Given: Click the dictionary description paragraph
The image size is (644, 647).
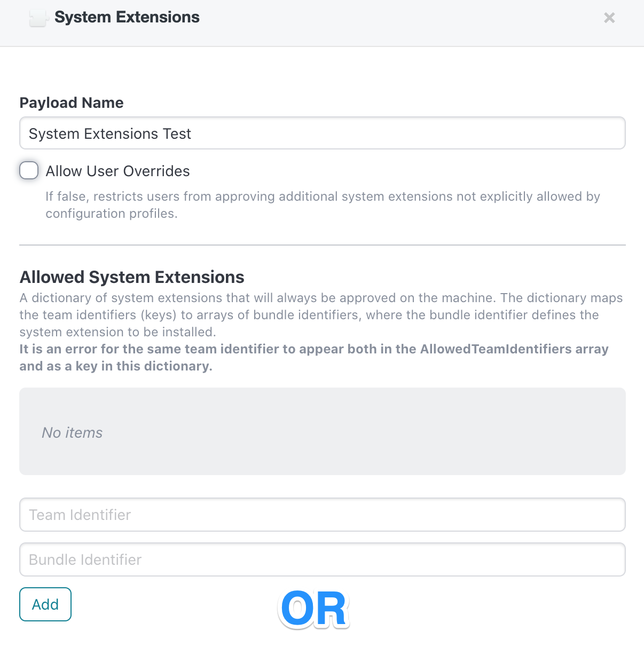Looking at the screenshot, I should (321, 315).
